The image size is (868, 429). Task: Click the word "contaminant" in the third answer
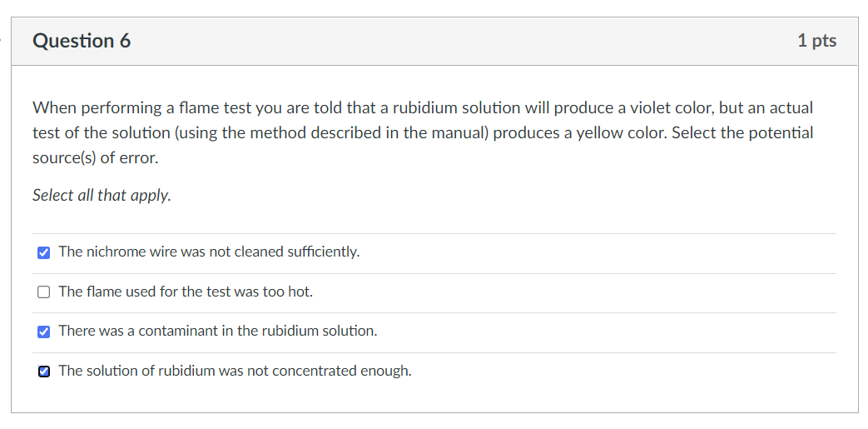pos(173,331)
